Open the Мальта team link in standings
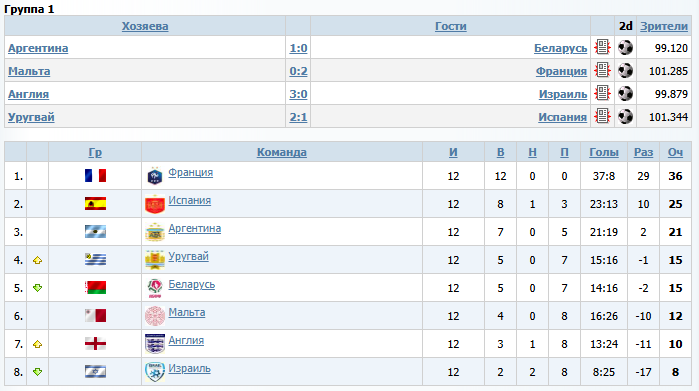Image resolution: width=699 pixels, height=391 pixels. 187,313
